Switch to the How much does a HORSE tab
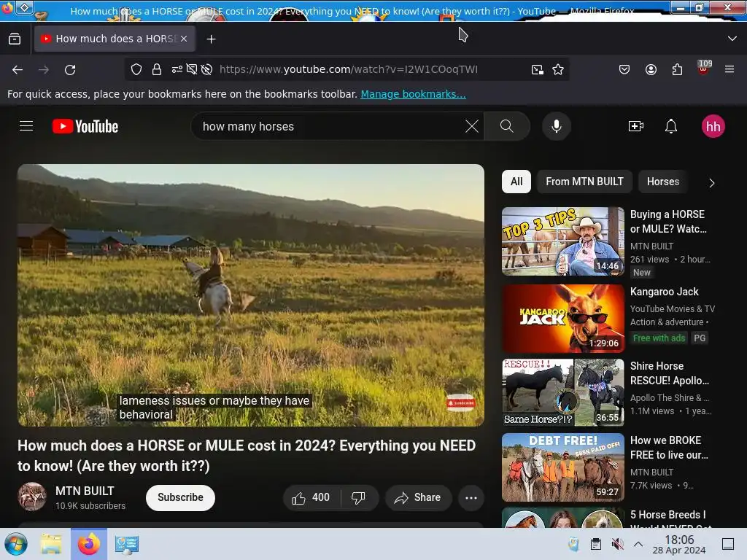Image resolution: width=747 pixels, height=560 pixels. (x=115, y=39)
